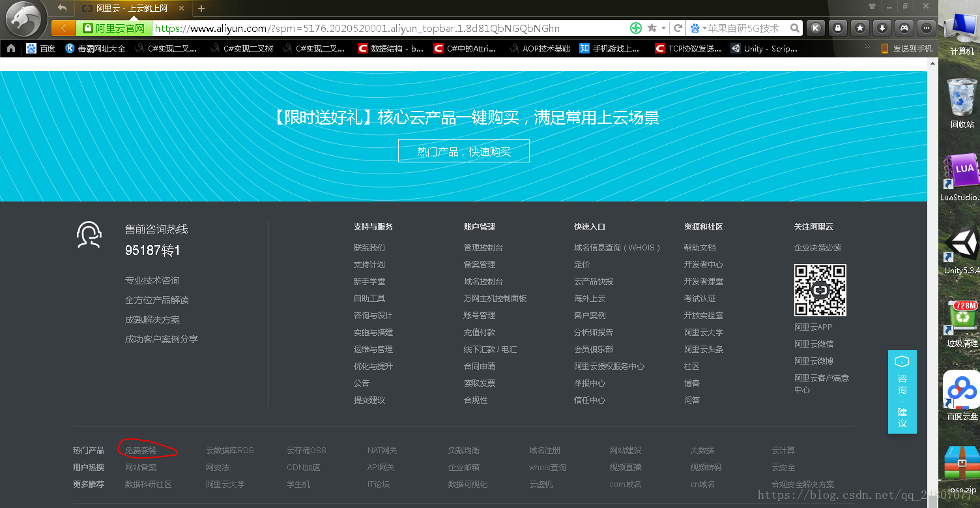Open the 联系我们 link
Screen dimensions: 980x508
coord(369,248)
